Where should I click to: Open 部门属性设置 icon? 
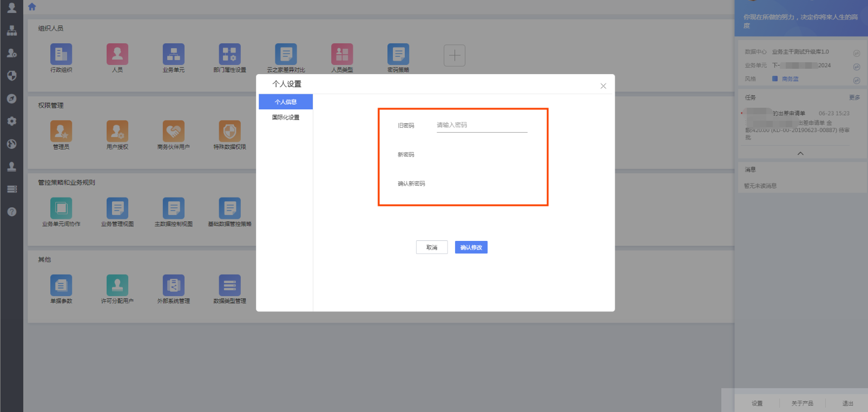[x=230, y=54]
